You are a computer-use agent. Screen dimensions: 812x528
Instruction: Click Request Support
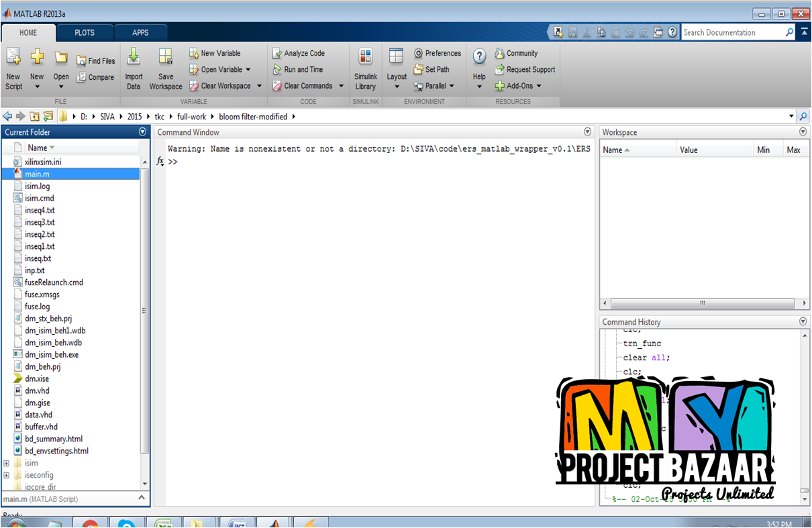tap(525, 70)
